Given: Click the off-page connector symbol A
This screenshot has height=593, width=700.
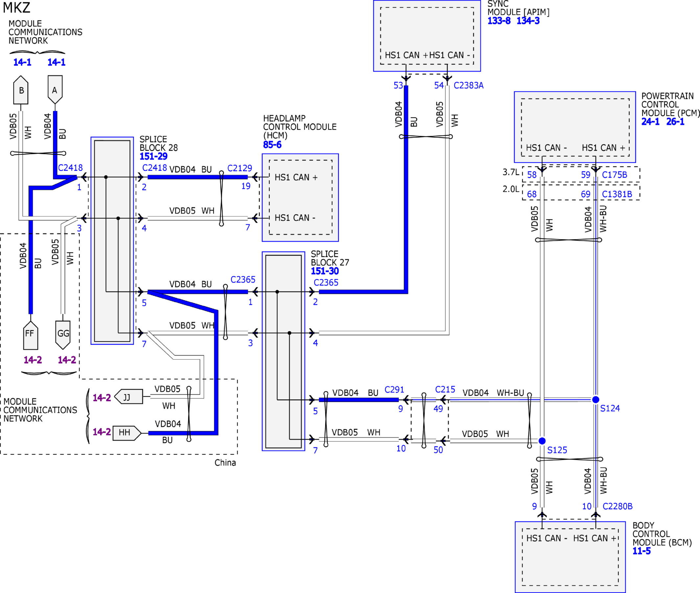Looking at the screenshot, I should point(55,90).
